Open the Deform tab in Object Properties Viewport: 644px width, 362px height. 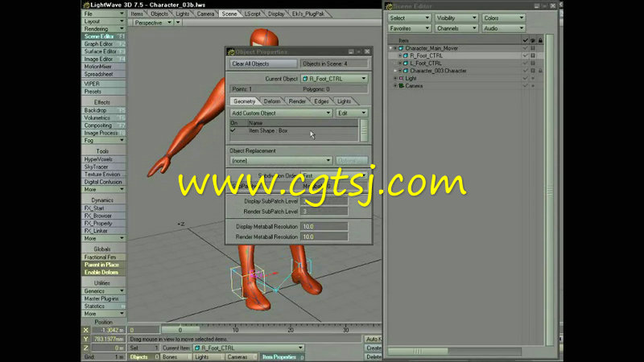coord(272,101)
